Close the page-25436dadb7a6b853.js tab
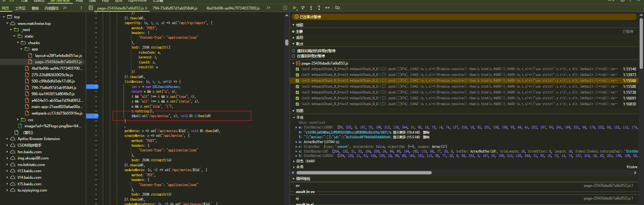Viewport: 644px width, 205px height. [146, 8]
